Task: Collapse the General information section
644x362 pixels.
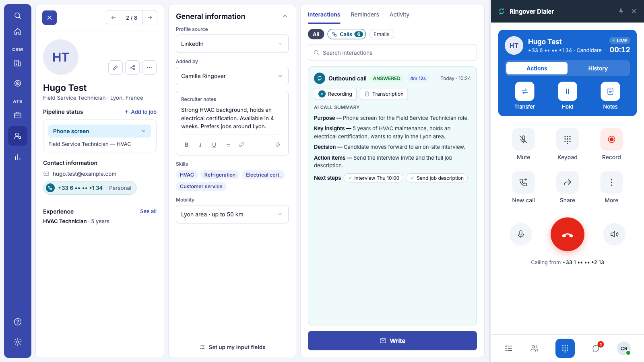Action: point(285,16)
